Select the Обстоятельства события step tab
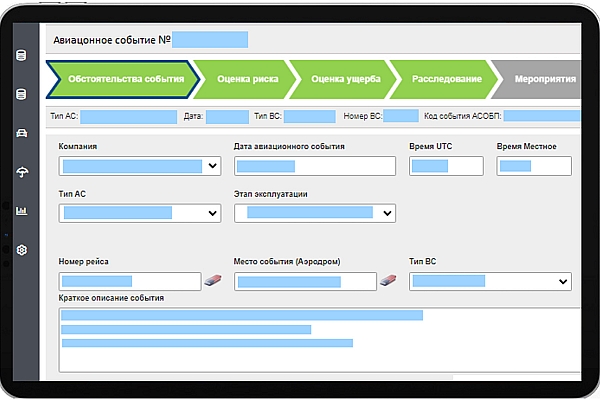 [x=118, y=78]
